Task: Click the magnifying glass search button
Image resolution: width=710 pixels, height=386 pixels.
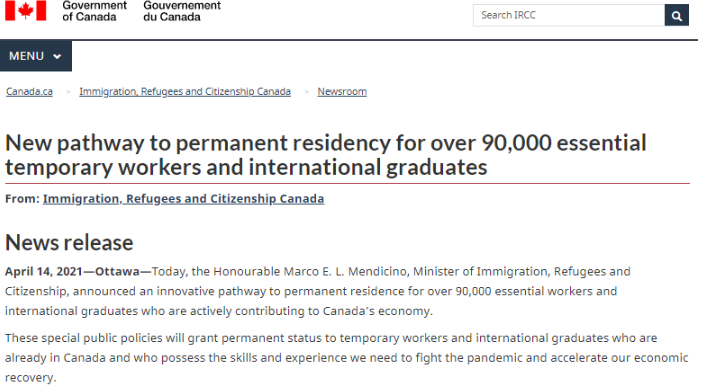Action: point(676,16)
